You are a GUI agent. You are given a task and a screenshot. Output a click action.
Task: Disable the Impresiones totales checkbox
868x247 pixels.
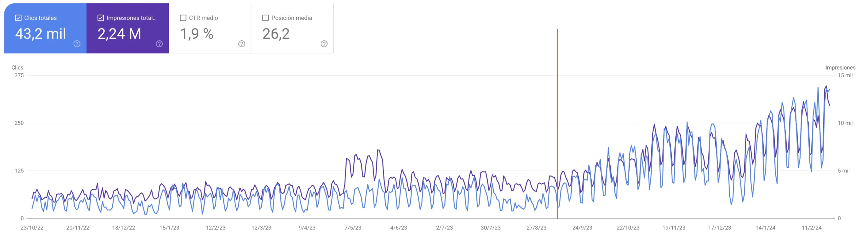click(x=101, y=18)
